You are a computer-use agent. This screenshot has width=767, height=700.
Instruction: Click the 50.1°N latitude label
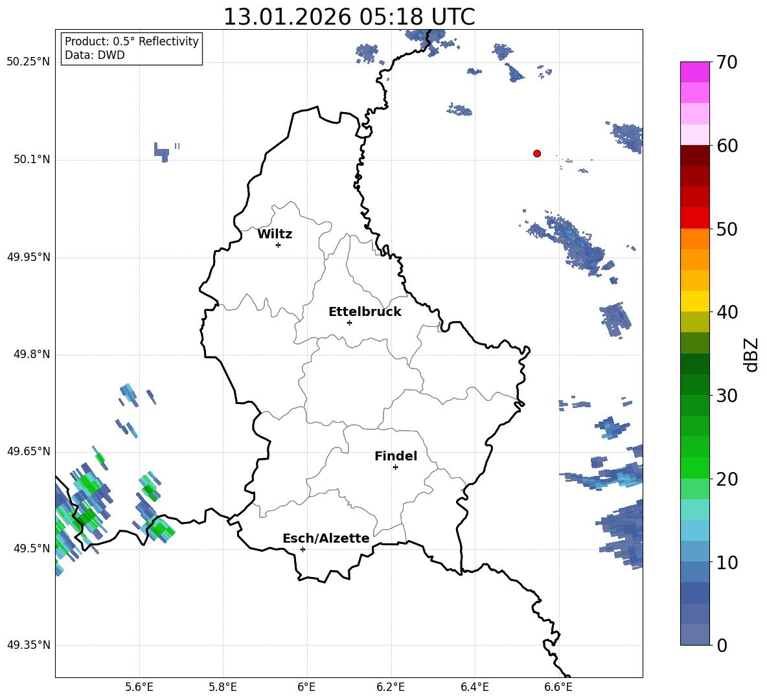[32, 160]
